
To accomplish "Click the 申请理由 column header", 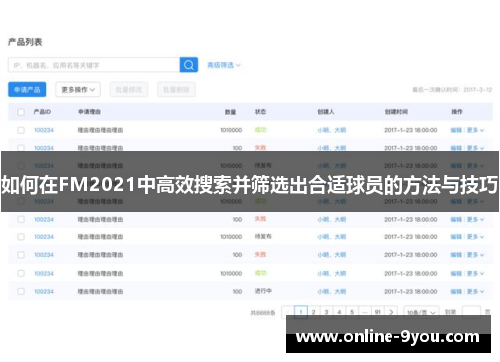I will 89,112.
